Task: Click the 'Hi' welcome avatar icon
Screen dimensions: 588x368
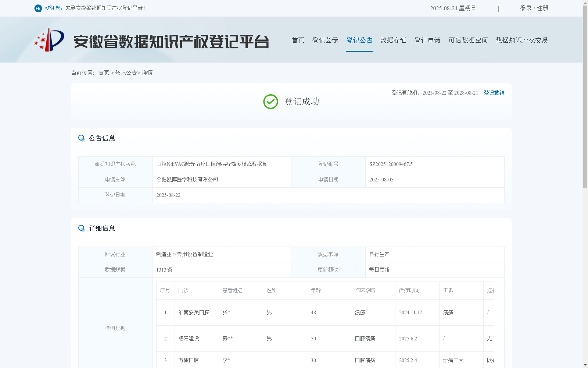Action: tap(38, 8)
